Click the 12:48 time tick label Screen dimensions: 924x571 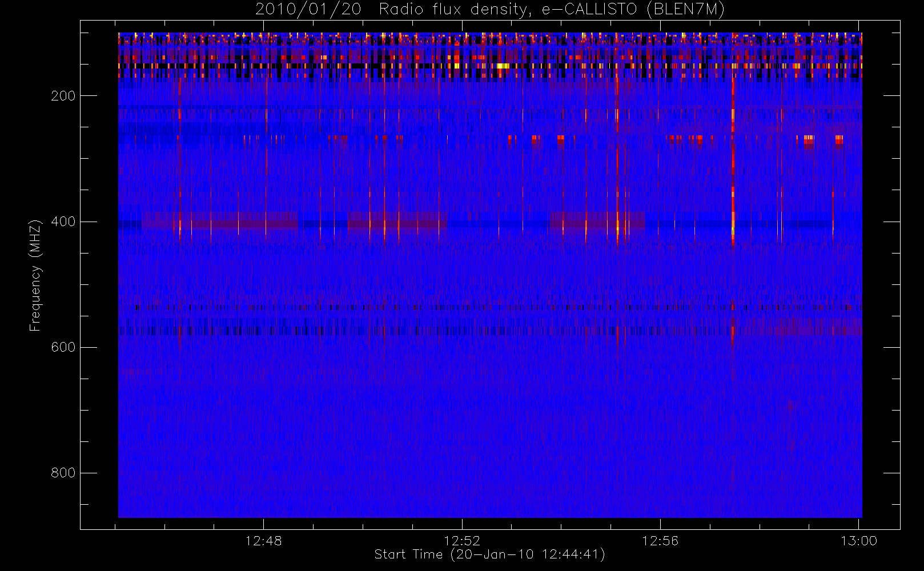pyautogui.click(x=263, y=541)
